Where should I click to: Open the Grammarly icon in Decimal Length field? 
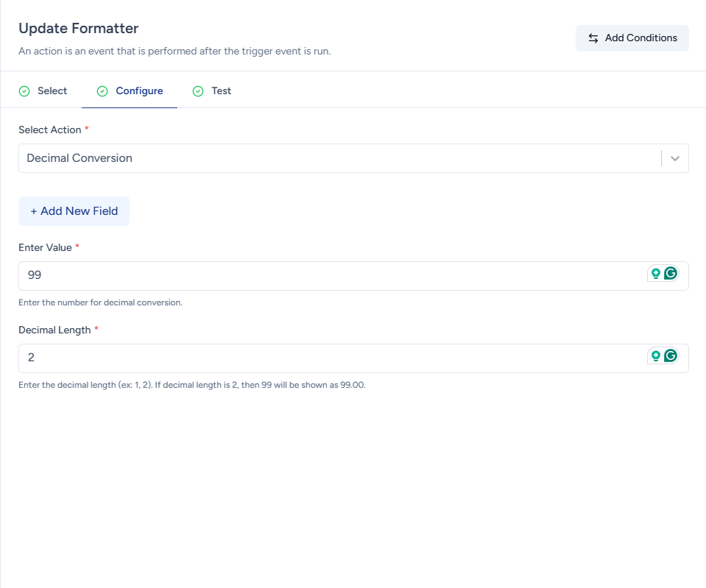[x=671, y=356]
